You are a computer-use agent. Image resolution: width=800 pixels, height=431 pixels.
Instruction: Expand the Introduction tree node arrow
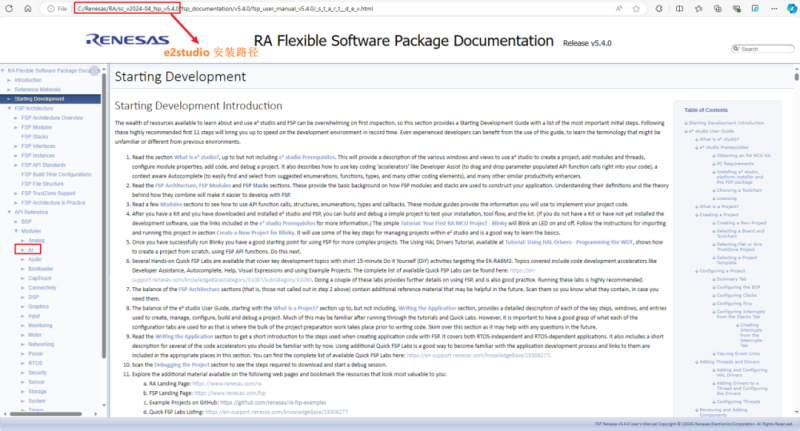tap(9, 80)
